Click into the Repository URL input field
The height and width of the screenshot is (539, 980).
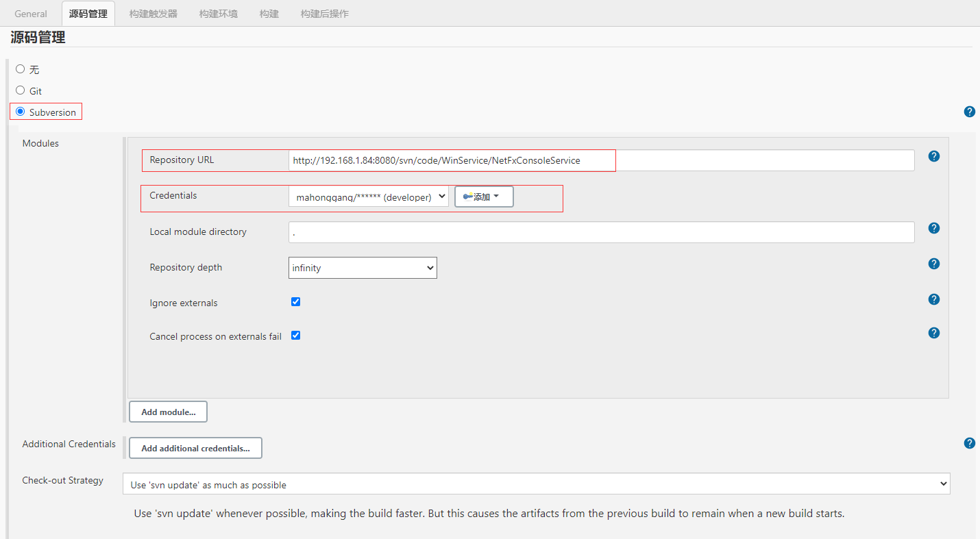pyautogui.click(x=601, y=160)
